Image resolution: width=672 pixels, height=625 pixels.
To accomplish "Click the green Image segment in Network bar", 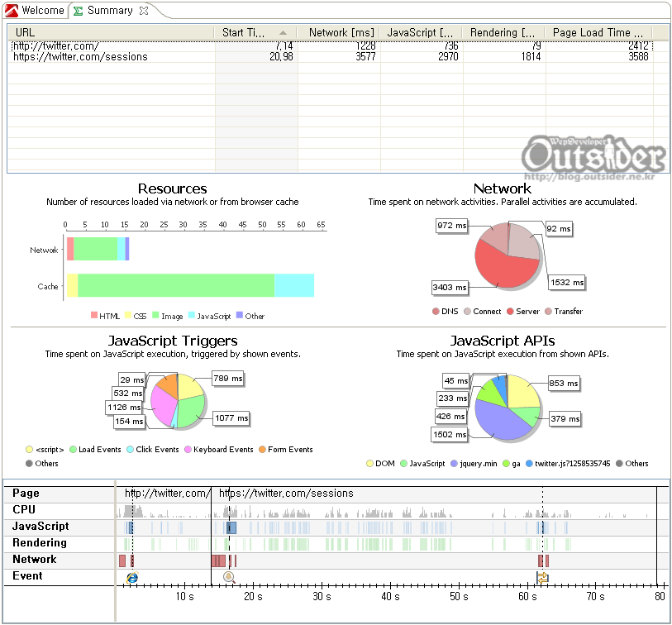I will pos(96,249).
